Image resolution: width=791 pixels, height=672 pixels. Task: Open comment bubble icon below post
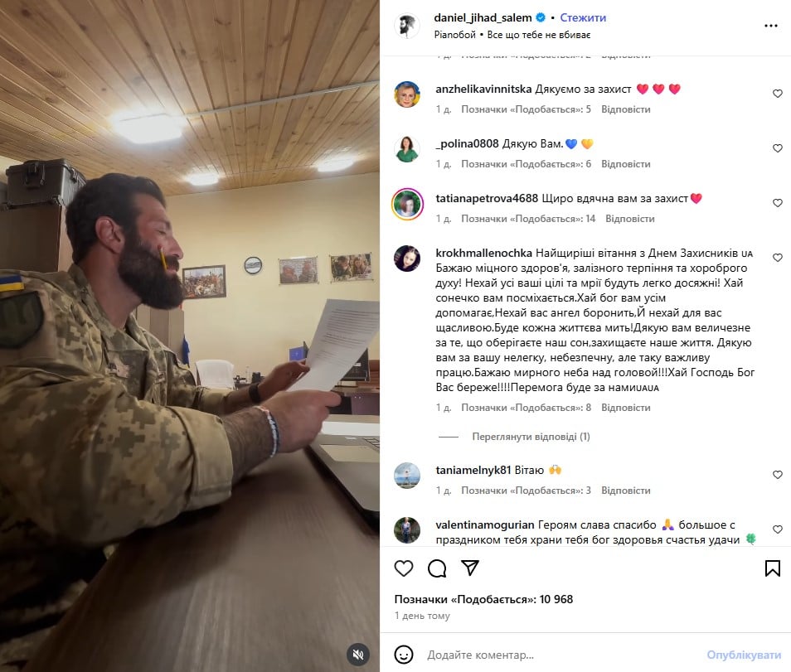(x=437, y=568)
